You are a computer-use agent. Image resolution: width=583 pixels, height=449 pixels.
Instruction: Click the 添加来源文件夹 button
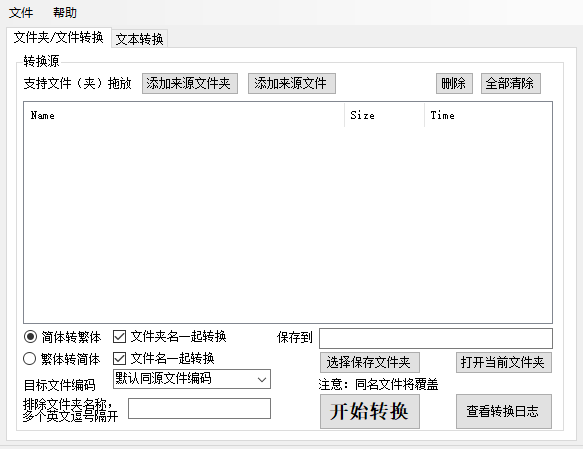[x=190, y=83]
